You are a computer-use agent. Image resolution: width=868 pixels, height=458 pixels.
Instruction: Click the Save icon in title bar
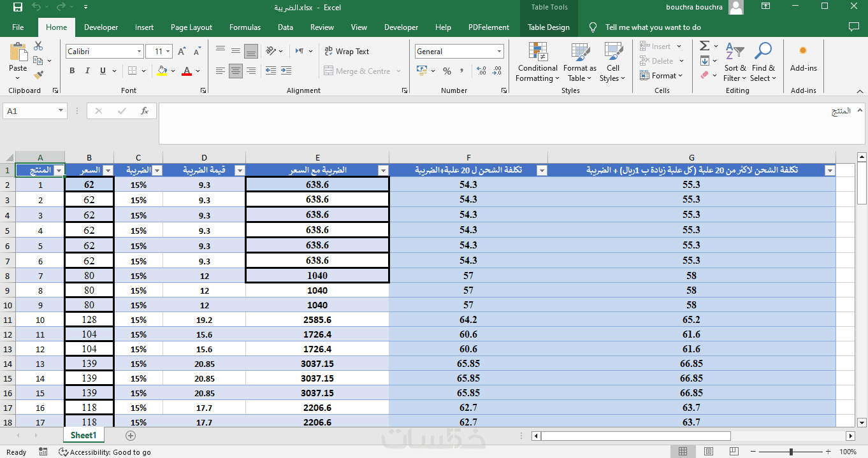[x=18, y=8]
